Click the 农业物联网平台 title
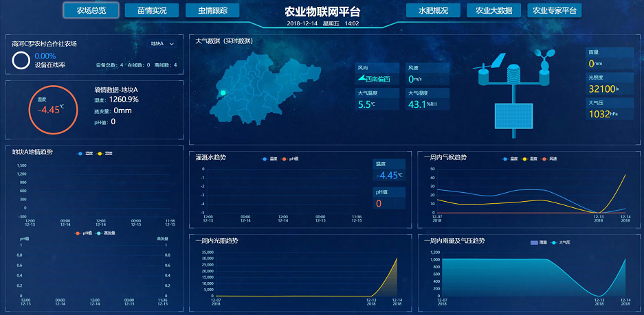 (x=322, y=12)
